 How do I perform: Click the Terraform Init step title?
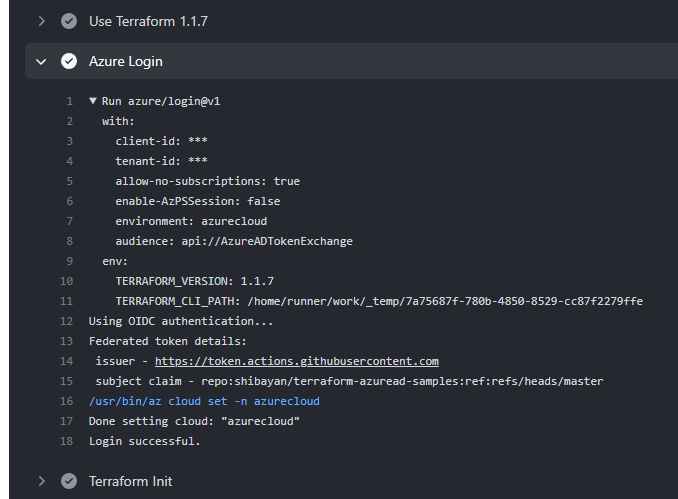pyautogui.click(x=131, y=481)
